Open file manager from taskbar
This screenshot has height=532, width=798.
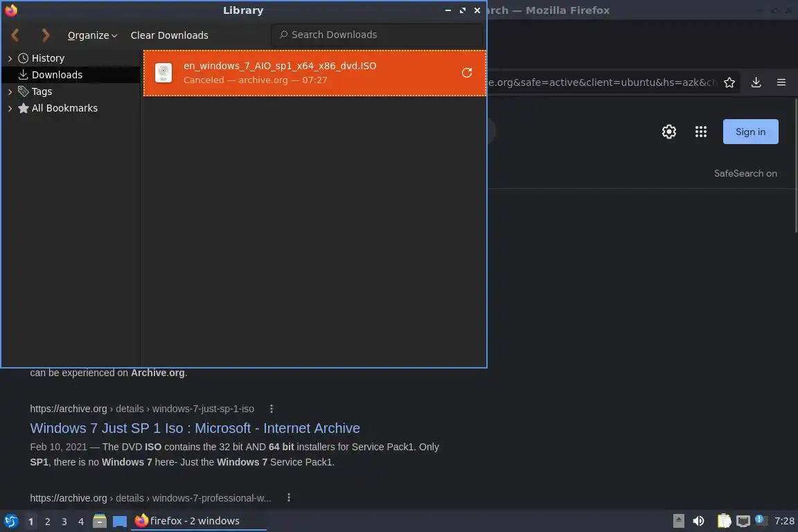[x=100, y=521]
